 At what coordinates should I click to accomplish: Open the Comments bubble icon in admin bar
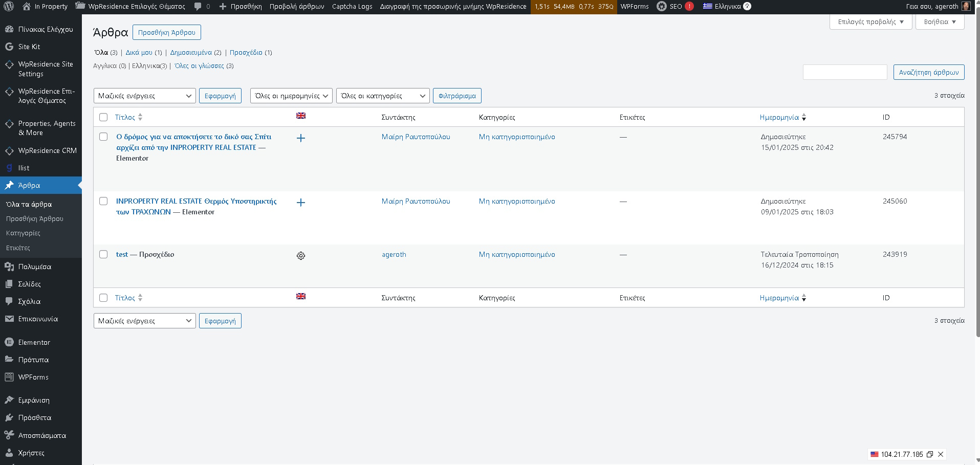198,7
